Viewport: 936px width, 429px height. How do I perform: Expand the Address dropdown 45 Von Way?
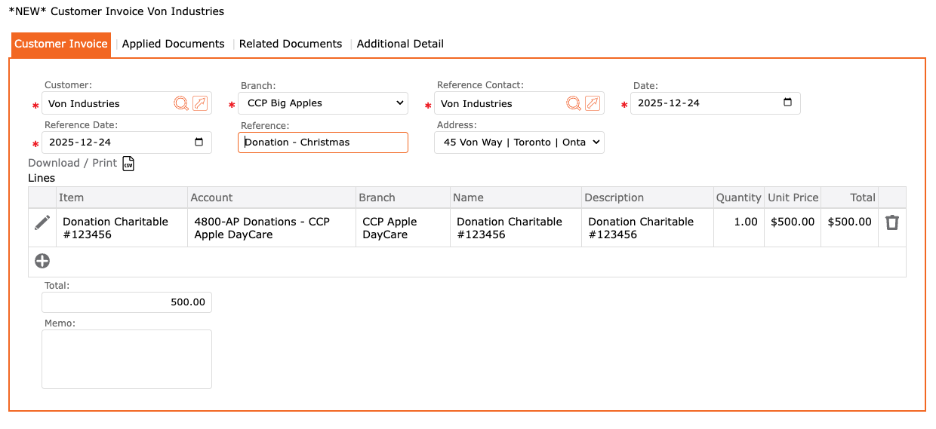pos(519,142)
